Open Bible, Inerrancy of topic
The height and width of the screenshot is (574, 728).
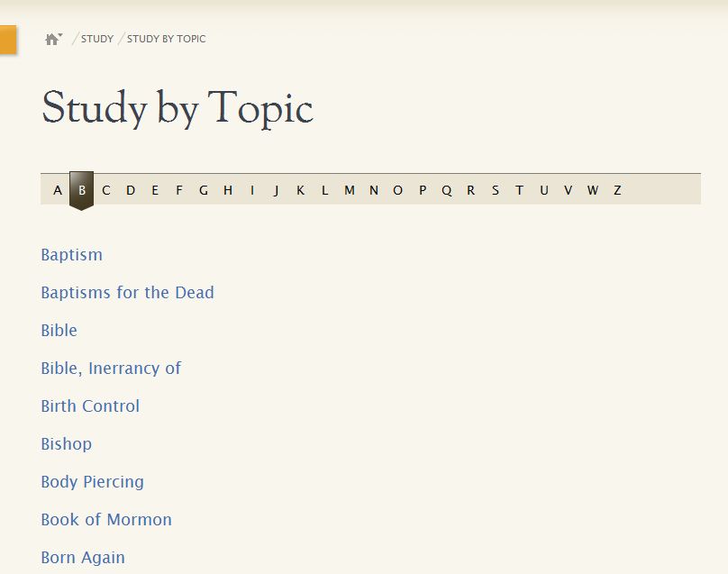(111, 369)
